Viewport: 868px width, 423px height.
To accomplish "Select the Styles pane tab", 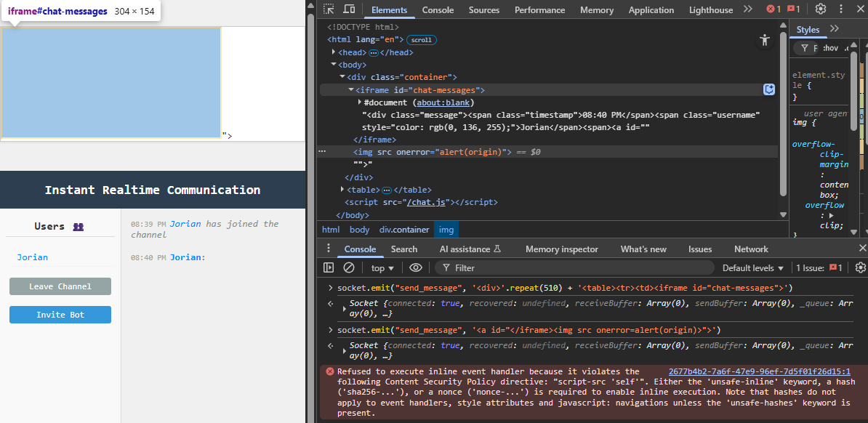I will point(808,29).
